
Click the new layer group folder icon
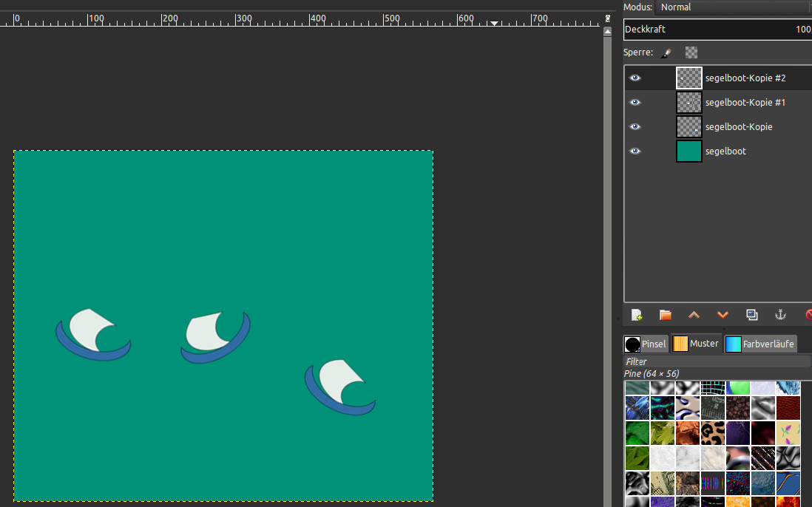coord(666,315)
